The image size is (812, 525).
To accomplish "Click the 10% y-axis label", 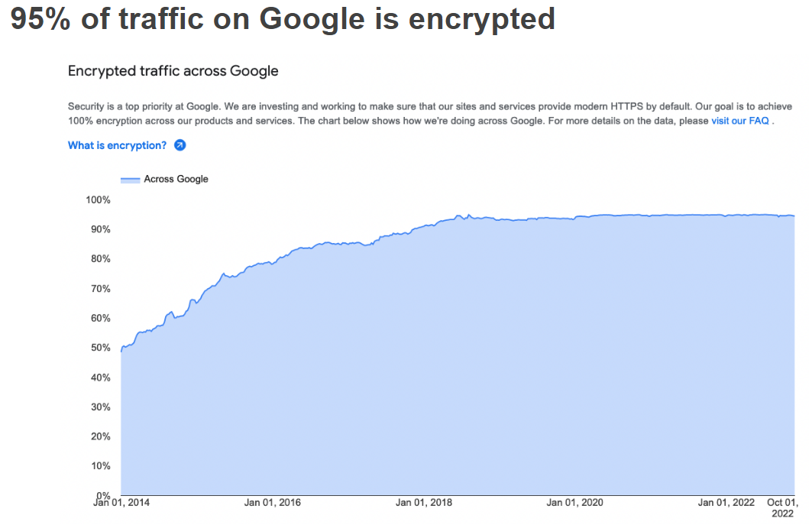I will tap(99, 466).
